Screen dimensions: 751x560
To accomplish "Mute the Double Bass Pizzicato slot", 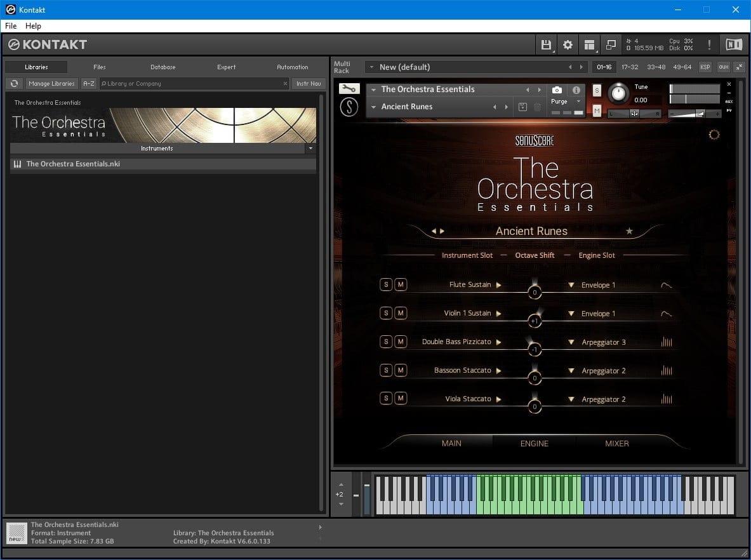I will (x=401, y=342).
